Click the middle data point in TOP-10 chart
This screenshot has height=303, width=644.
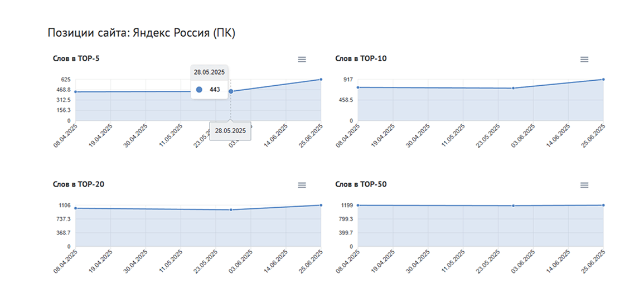[514, 88]
